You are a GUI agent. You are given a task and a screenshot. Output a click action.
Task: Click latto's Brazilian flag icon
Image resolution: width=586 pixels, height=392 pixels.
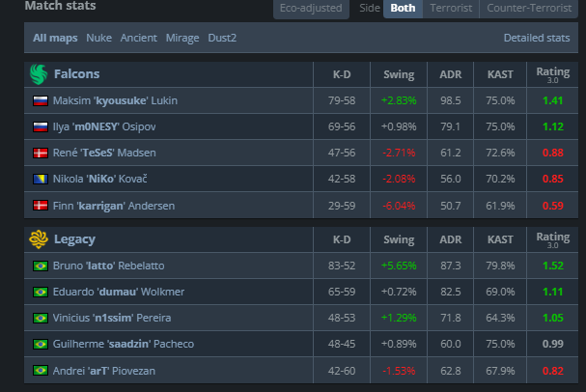click(x=41, y=266)
